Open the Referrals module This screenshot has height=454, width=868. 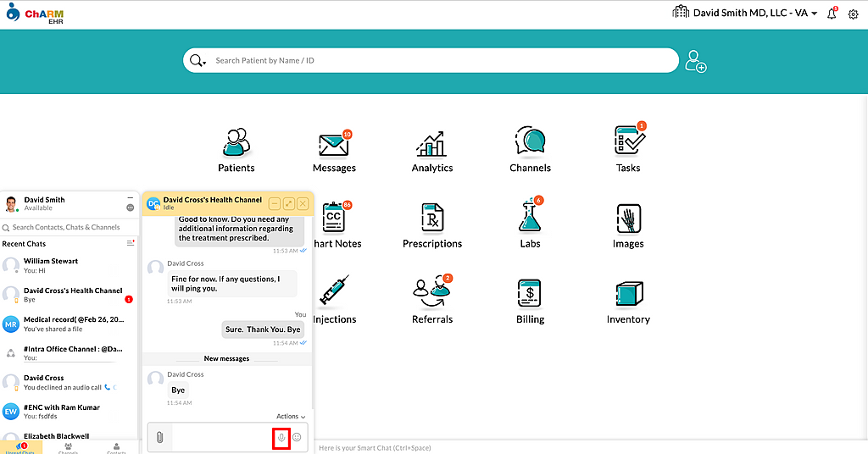[432, 301]
